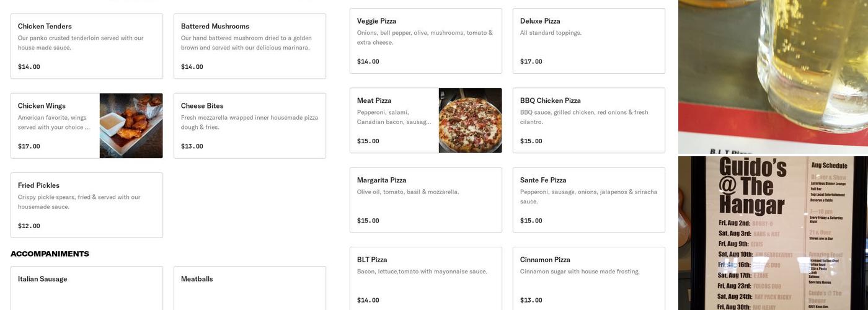Open the Sante Fe Pizza item
The width and height of the screenshot is (868, 310).
pos(588,200)
